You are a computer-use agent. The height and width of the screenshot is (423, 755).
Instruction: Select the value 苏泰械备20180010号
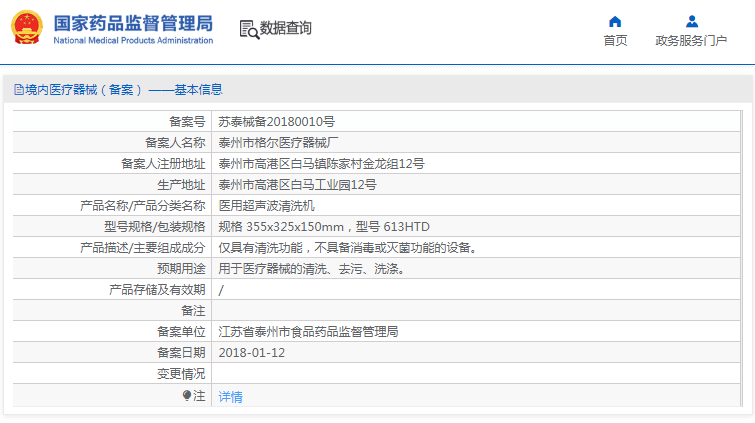(x=276, y=122)
